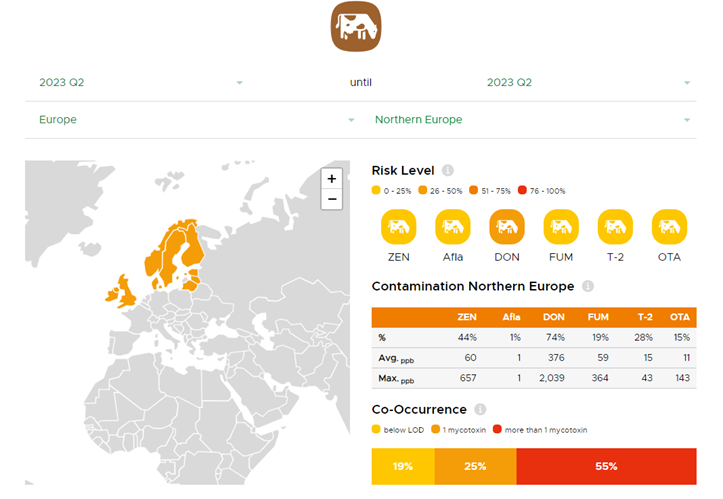Click the yellow 19% below LOD segment

pos(402,466)
